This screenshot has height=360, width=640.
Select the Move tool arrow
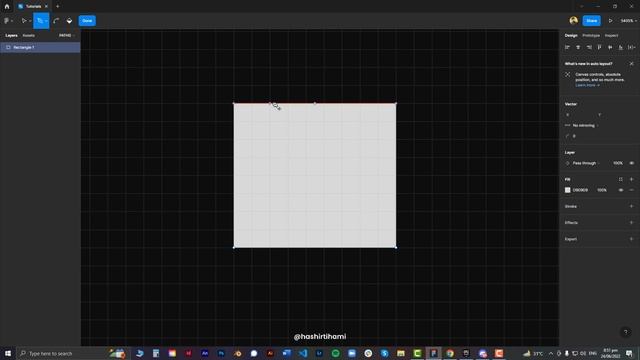point(24,21)
